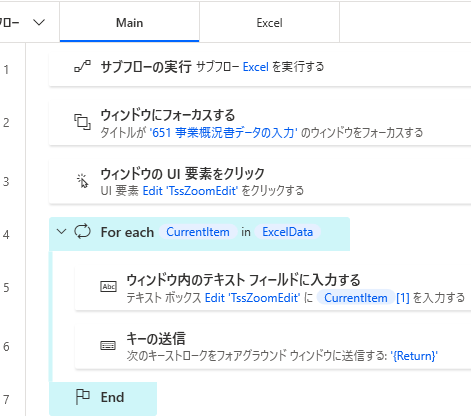472x418 pixels.
Task: Click the subflow run icon in step 1
Action: 82,66
